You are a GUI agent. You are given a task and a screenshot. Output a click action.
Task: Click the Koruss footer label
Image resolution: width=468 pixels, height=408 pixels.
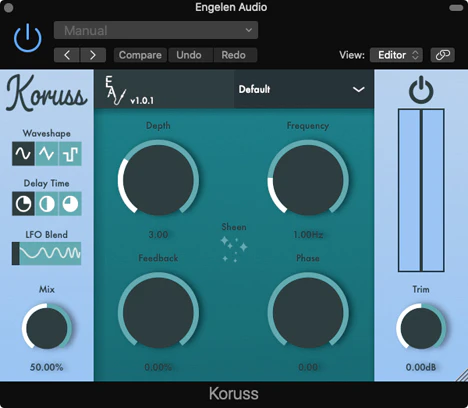(x=234, y=394)
